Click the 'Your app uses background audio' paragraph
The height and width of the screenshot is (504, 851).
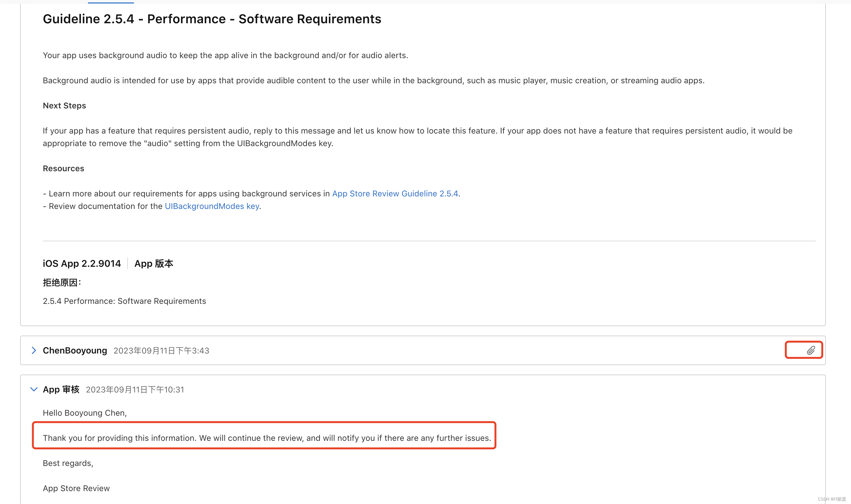point(226,55)
